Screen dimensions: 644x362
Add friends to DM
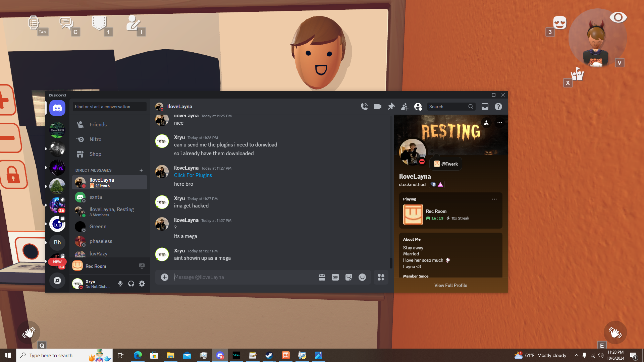[405, 107]
